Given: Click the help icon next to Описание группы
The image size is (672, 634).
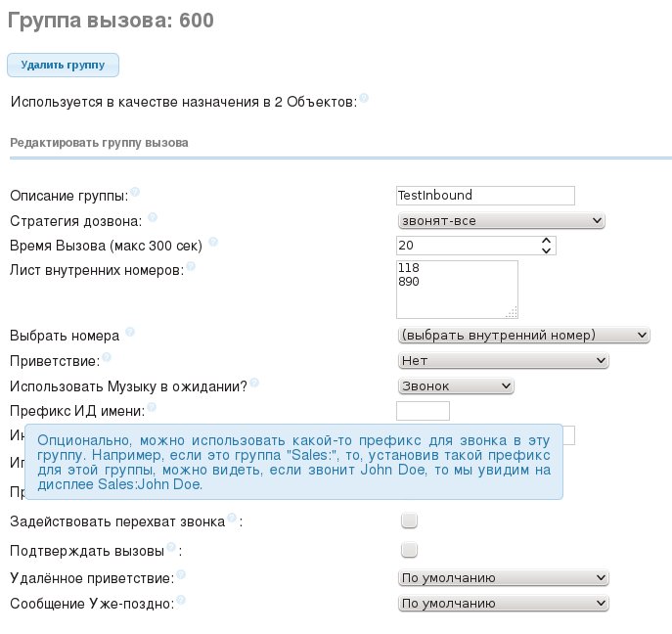Looking at the screenshot, I should pyautogui.click(x=135, y=192).
